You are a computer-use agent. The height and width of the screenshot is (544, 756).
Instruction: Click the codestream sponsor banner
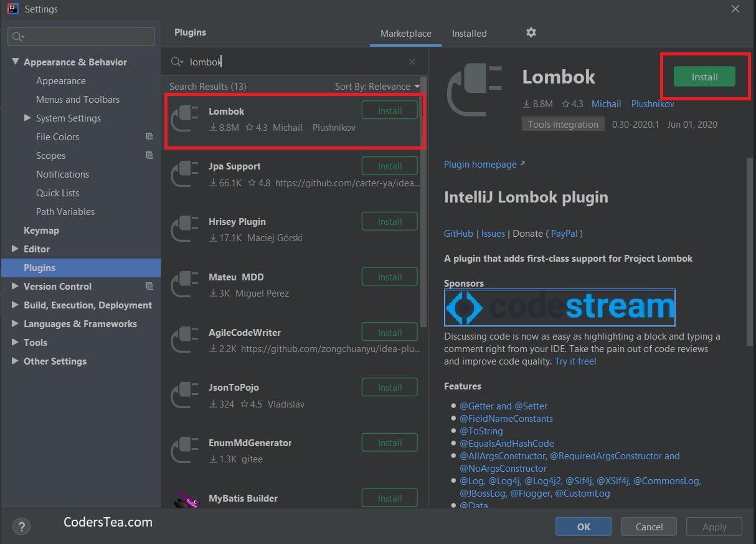point(559,307)
